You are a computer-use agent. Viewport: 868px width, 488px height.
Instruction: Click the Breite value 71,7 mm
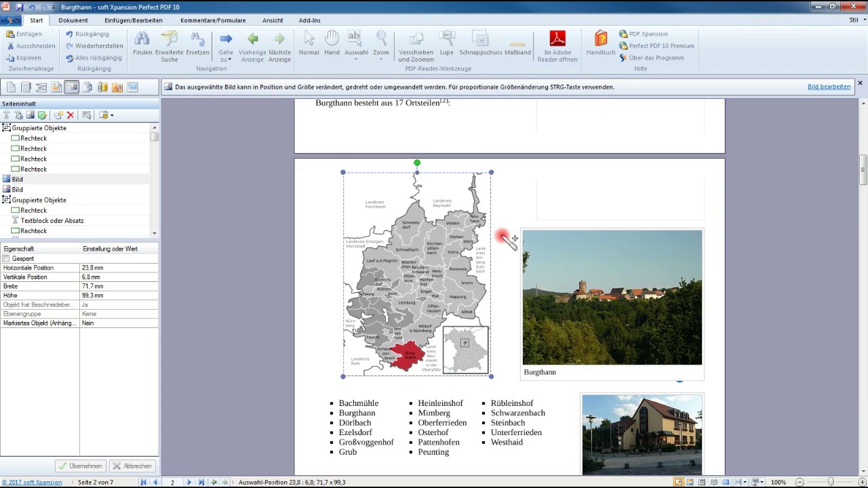119,286
